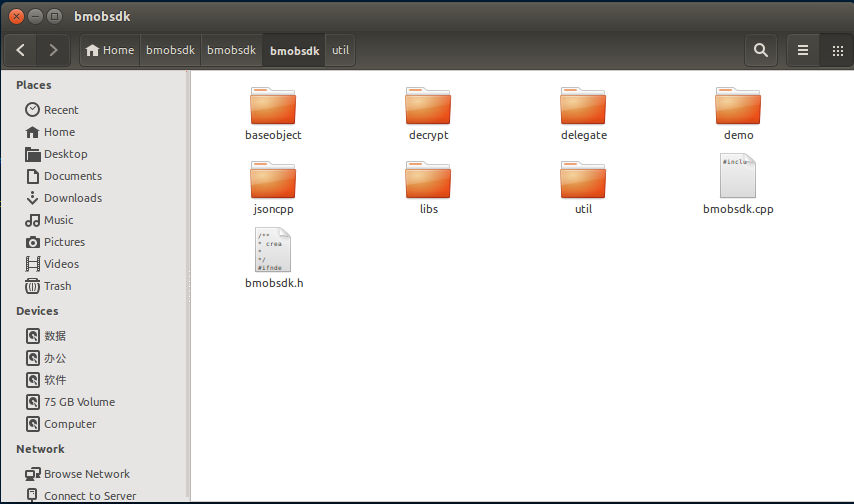Open Computer in the Devices list

click(60, 424)
